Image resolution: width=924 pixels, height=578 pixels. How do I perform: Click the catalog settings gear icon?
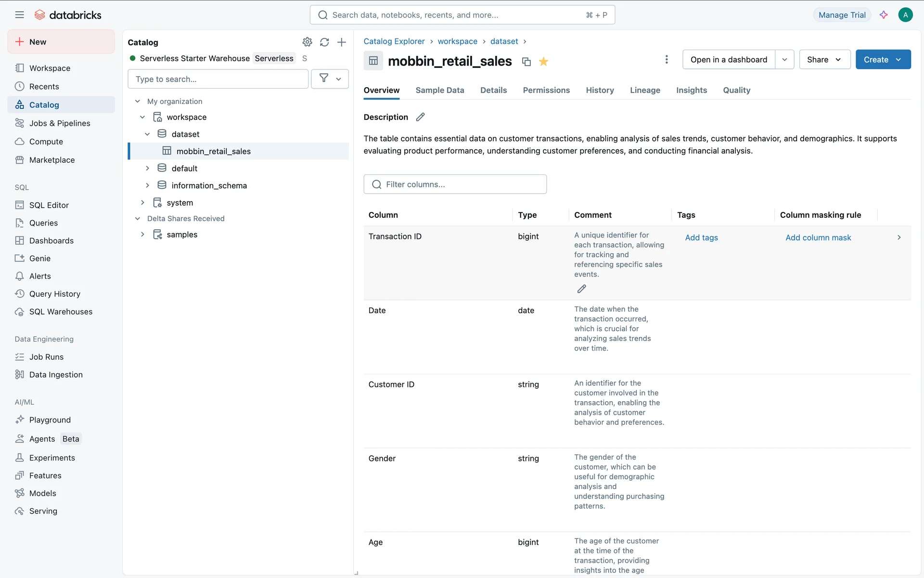pos(307,42)
